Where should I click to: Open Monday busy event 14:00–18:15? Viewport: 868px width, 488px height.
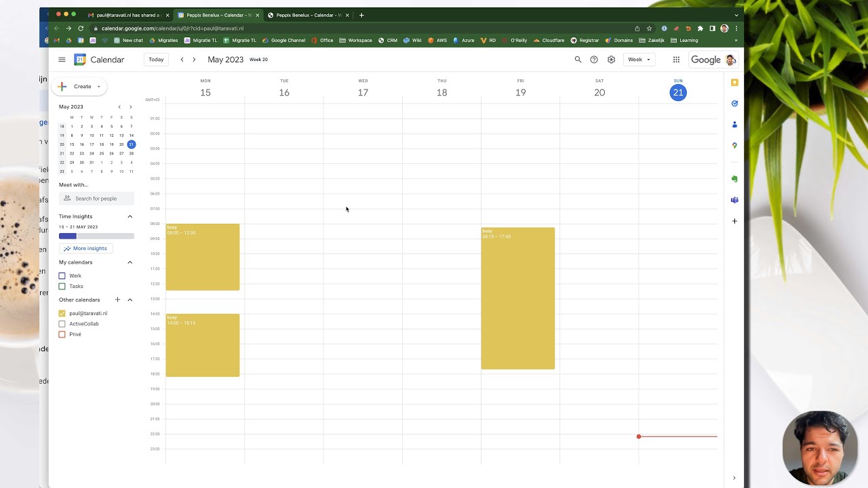203,345
